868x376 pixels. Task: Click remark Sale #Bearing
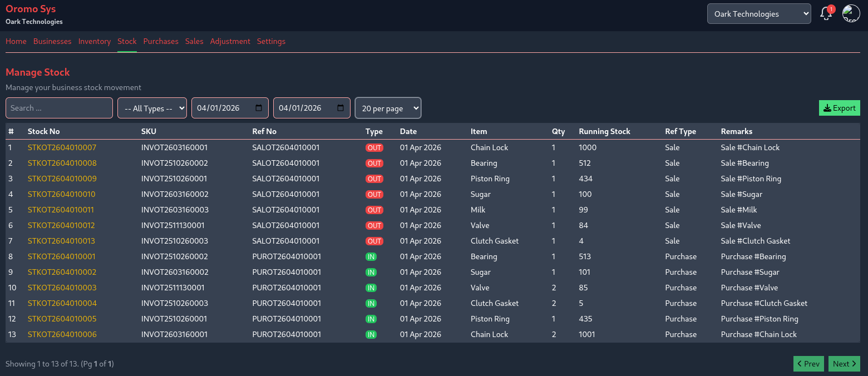pyautogui.click(x=745, y=163)
